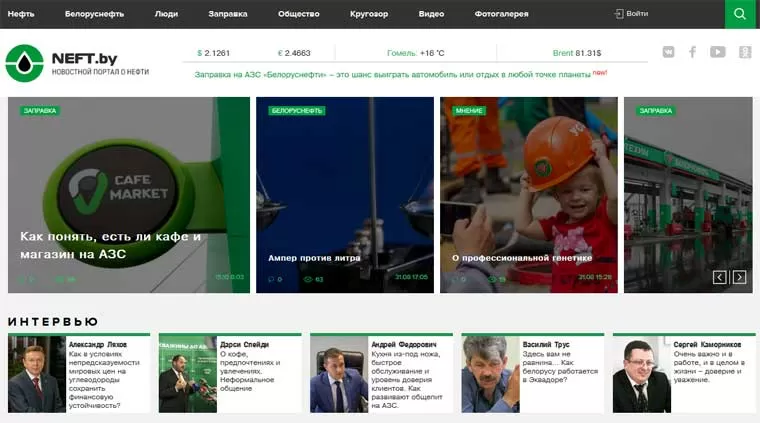Open the Фотогалерея menu item

click(x=502, y=14)
